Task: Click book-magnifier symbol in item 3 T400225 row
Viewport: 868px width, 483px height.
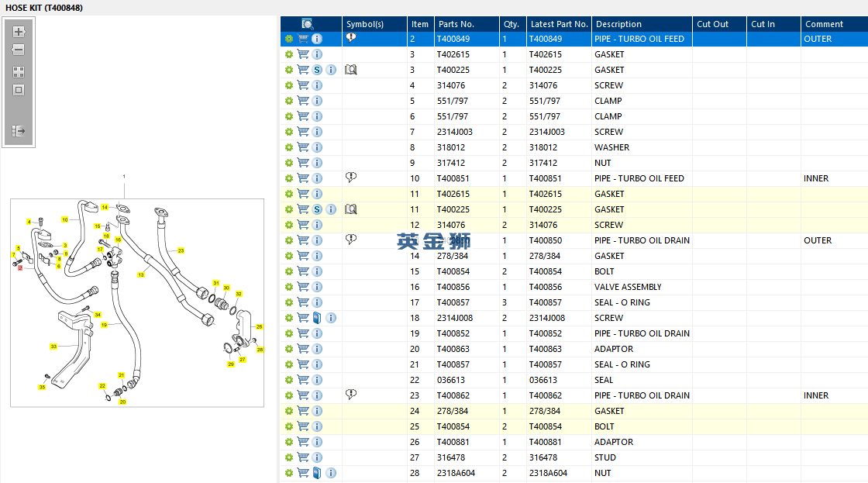Action: [x=351, y=70]
